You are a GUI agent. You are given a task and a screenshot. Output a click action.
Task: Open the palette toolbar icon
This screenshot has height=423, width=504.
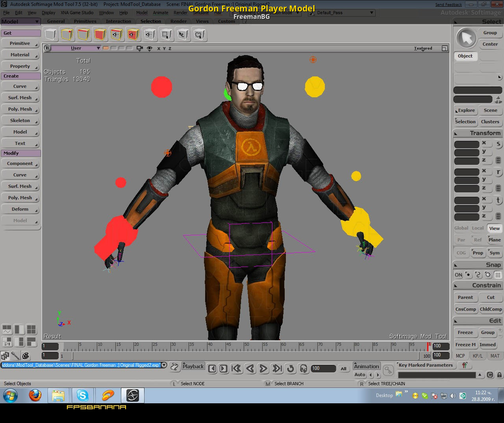pos(26,356)
